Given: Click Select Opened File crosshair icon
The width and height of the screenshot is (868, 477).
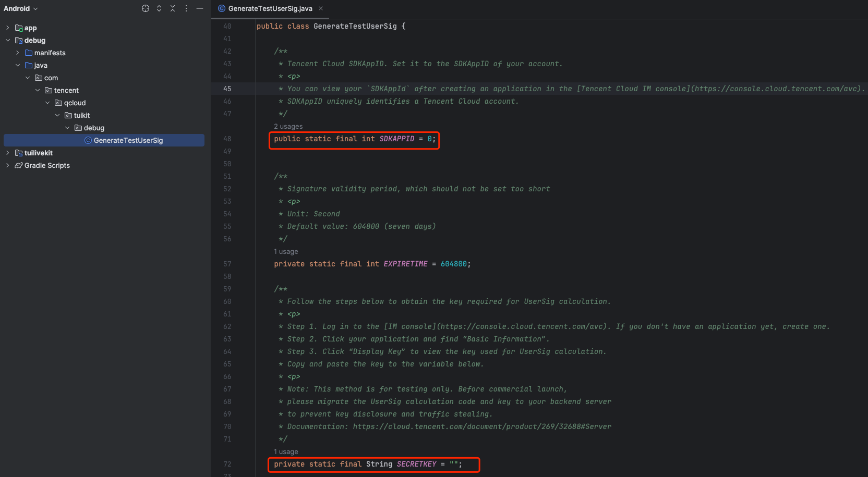Looking at the screenshot, I should point(146,8).
